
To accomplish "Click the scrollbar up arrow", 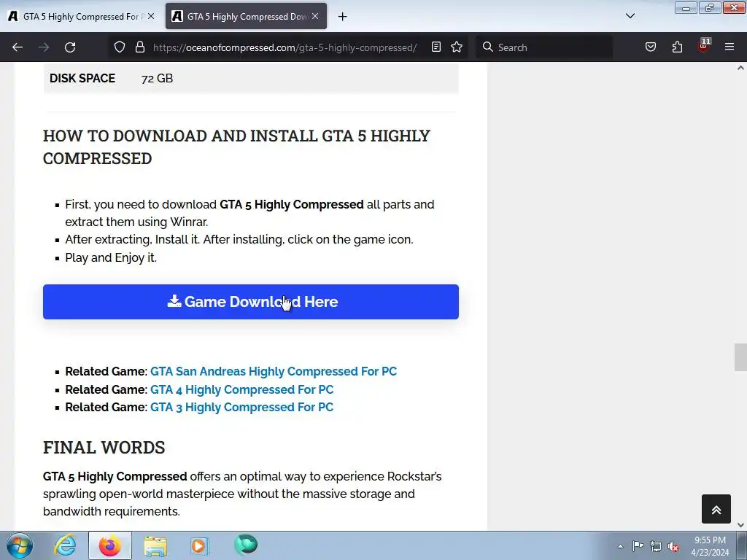I will click(x=740, y=68).
